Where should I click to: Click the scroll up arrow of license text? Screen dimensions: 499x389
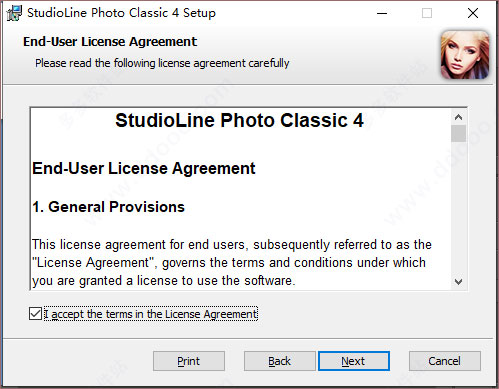click(459, 117)
